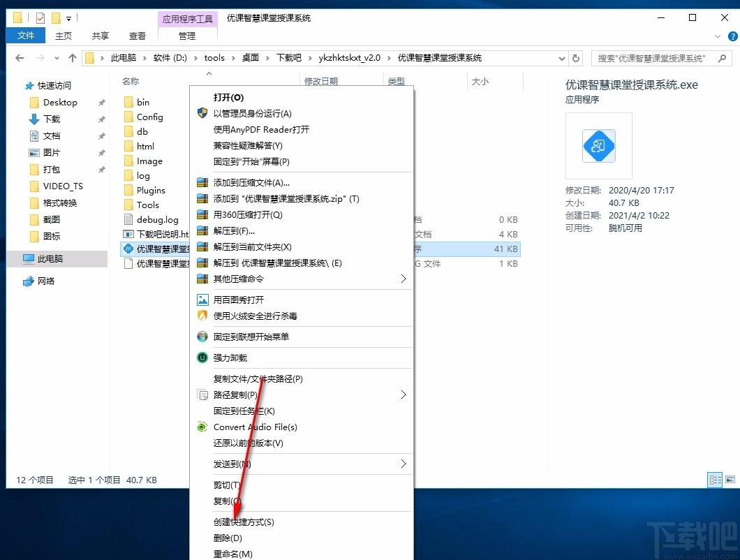Open the 查看 ribbon tab
The image size is (740, 560).
coord(138,36)
